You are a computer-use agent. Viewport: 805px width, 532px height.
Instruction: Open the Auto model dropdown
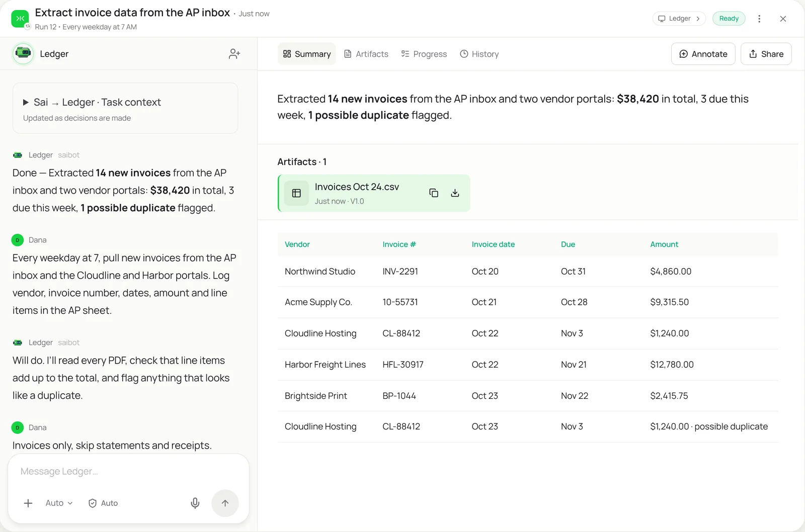tap(59, 503)
